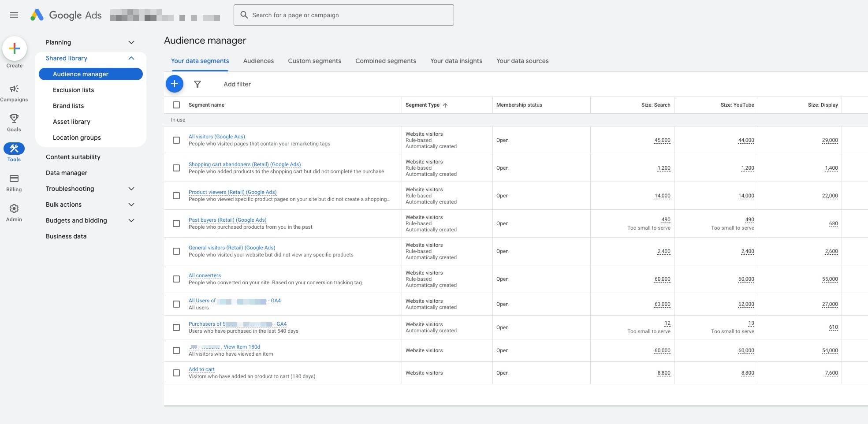Open the Shopping cart abandoners segment link
This screenshot has width=868, height=424.
(245, 164)
